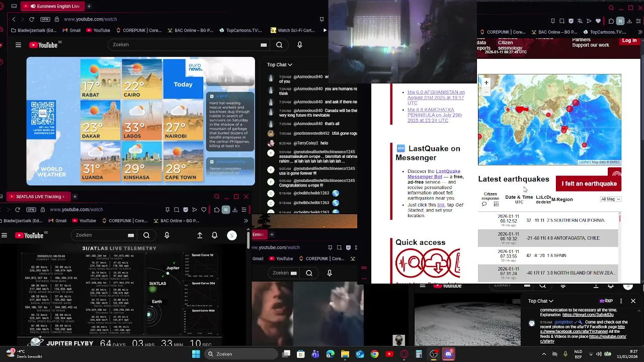Open extensions cube icon in 3I/ATLAS toolbar
Screen dimensions: 644x362
[x=216, y=210]
